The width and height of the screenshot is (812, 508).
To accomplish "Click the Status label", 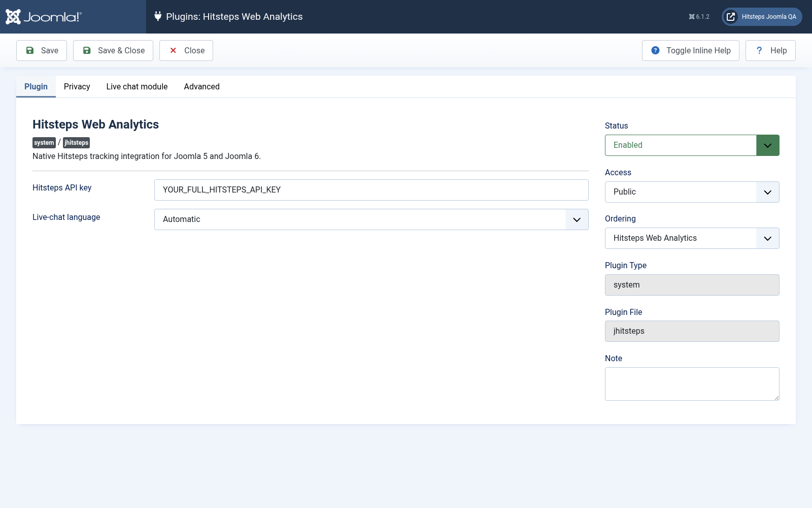I will (617, 126).
